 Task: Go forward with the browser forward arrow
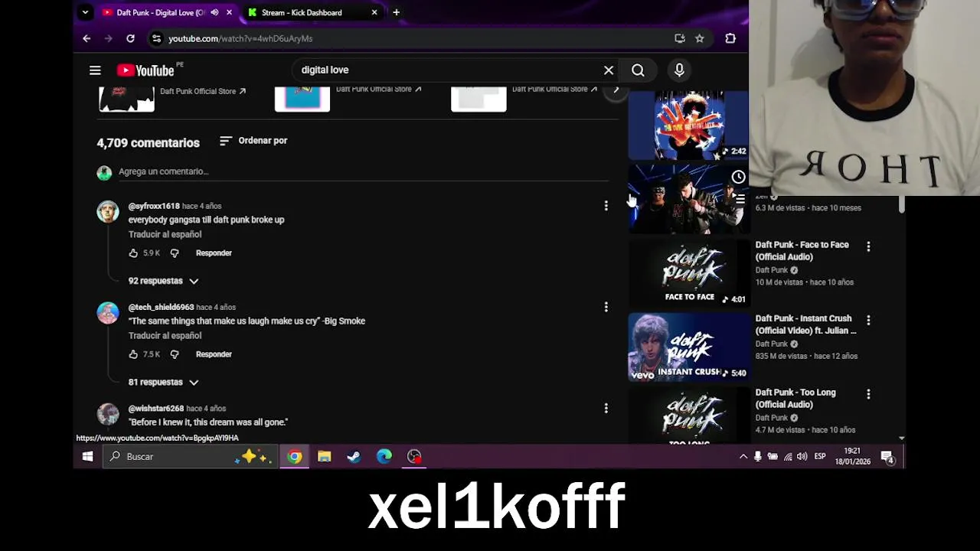(x=108, y=38)
